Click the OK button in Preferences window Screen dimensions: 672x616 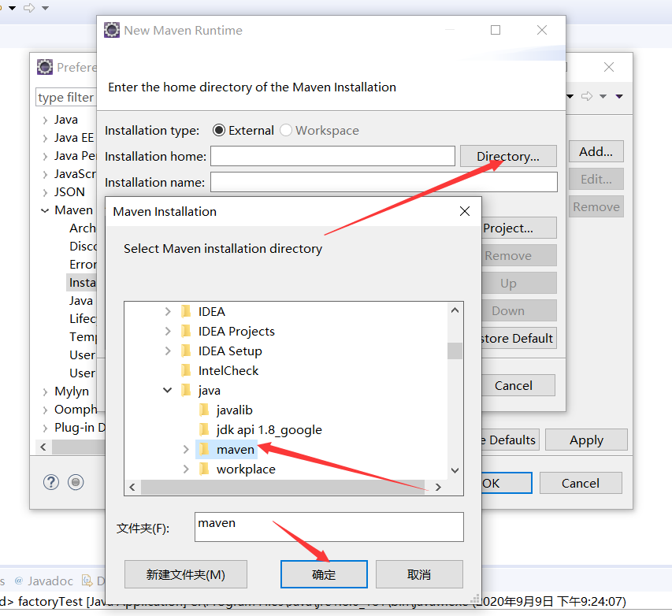pos(507,483)
